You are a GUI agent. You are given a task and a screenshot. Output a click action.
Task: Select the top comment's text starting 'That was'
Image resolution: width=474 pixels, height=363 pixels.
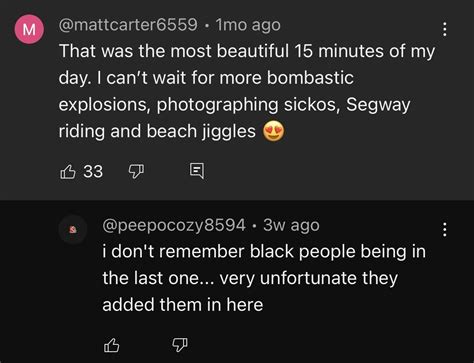pos(247,91)
